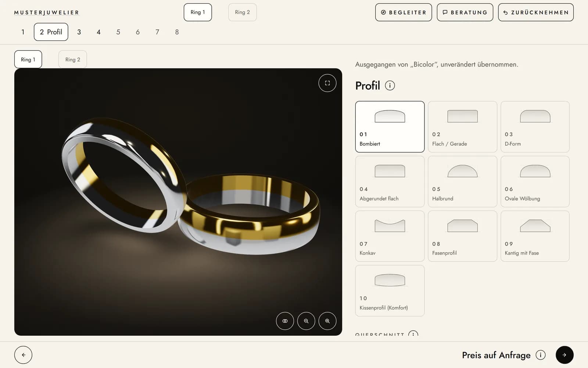Open step 7
The height and width of the screenshot is (368, 588).
point(157,32)
